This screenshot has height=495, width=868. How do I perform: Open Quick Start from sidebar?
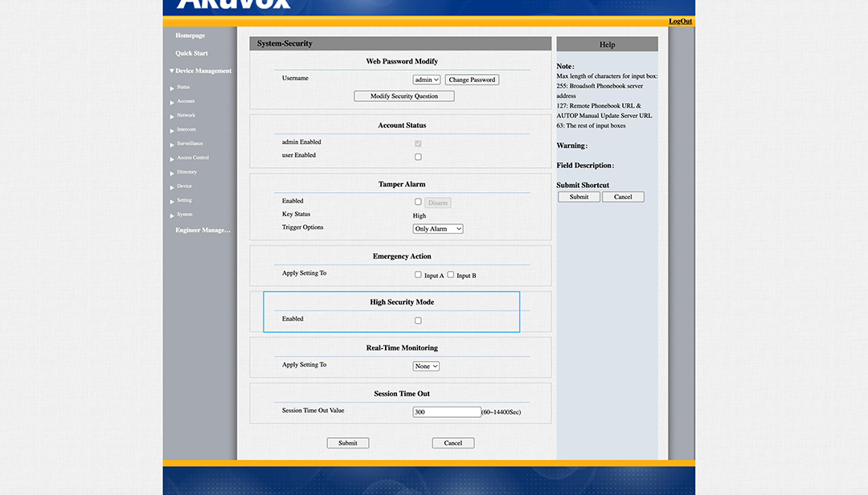click(191, 54)
